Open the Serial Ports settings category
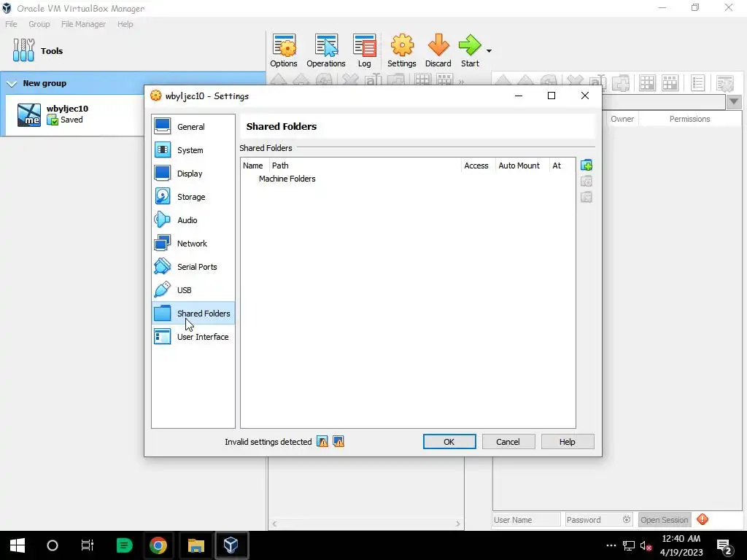The width and height of the screenshot is (747, 560). point(193,267)
